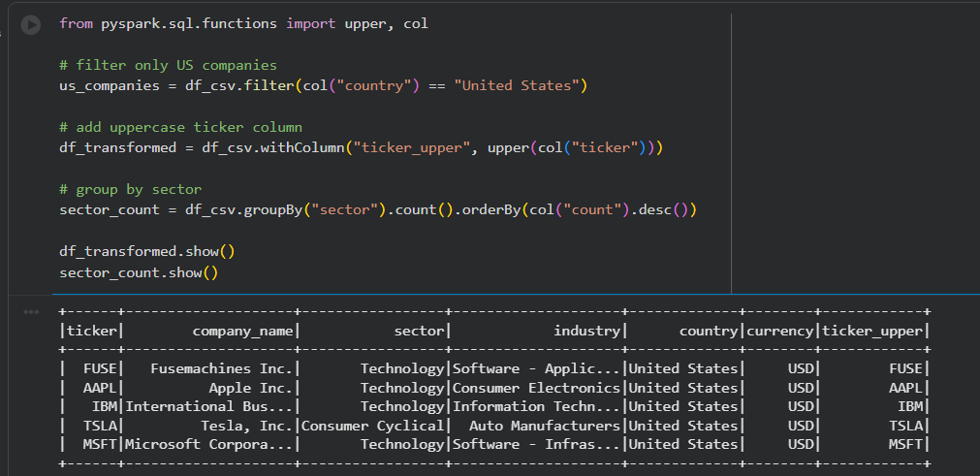This screenshot has height=476, width=980.
Task: Click the 'country' column header
Action: tap(709, 332)
